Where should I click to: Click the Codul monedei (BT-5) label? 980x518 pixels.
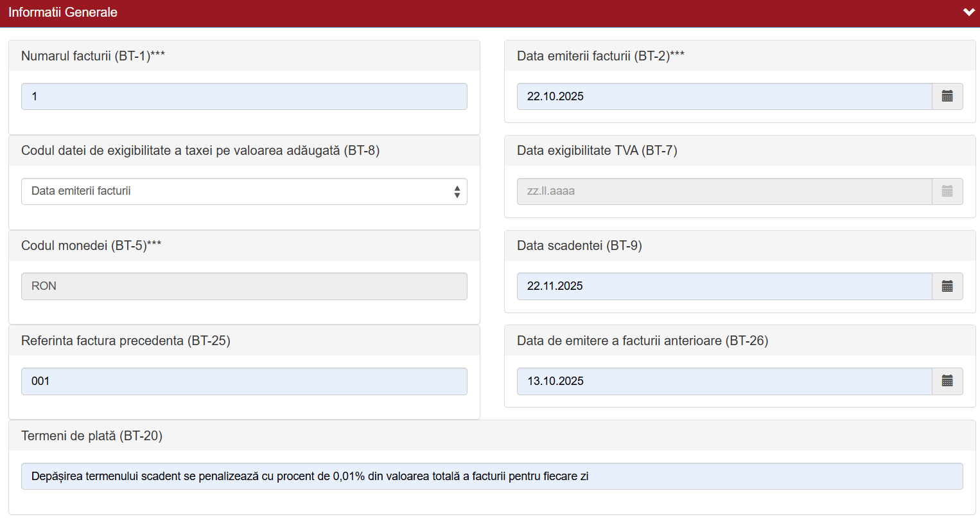coord(91,246)
